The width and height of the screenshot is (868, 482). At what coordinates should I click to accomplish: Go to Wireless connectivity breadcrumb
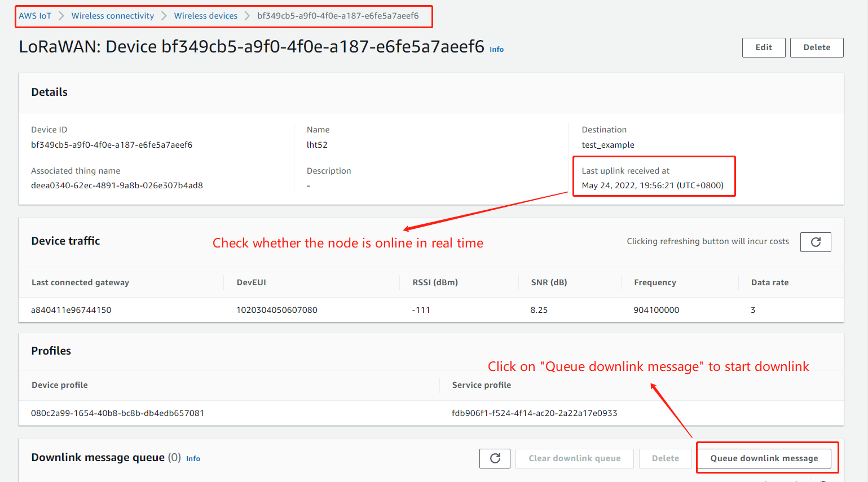(113, 16)
